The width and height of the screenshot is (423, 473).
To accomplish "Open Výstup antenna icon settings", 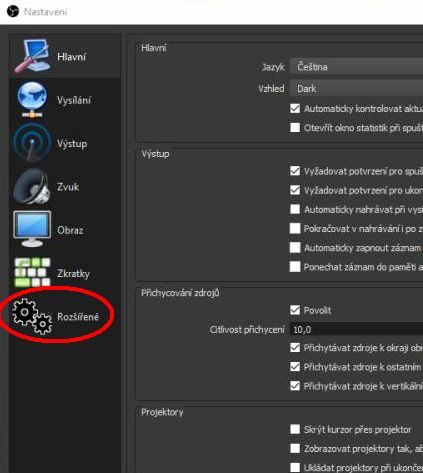I will point(32,143).
